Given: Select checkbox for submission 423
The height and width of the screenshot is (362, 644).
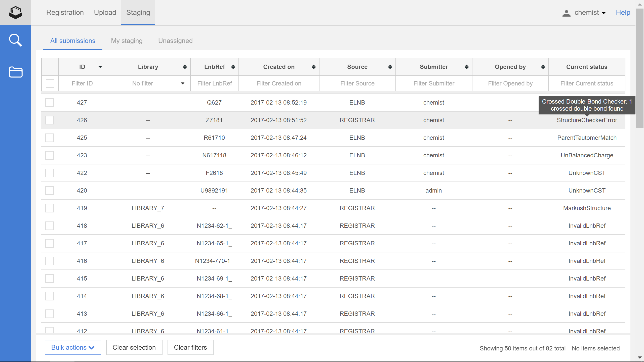Looking at the screenshot, I should [50, 155].
